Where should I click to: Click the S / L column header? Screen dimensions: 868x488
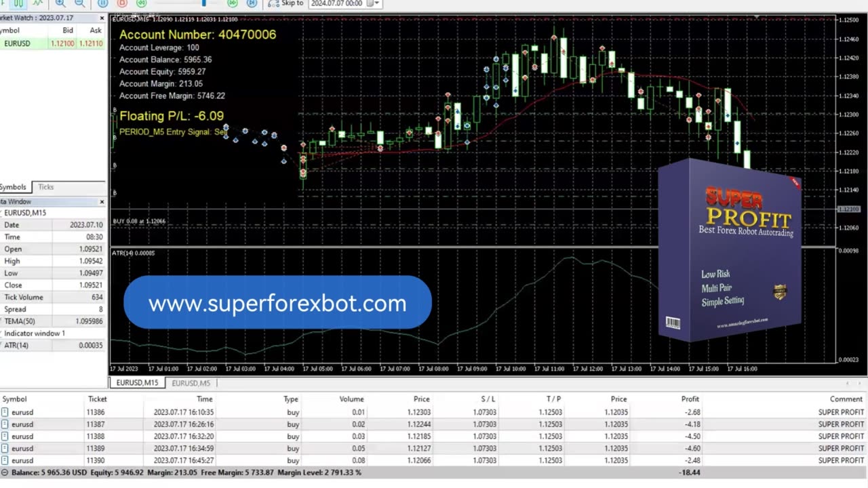coord(488,399)
